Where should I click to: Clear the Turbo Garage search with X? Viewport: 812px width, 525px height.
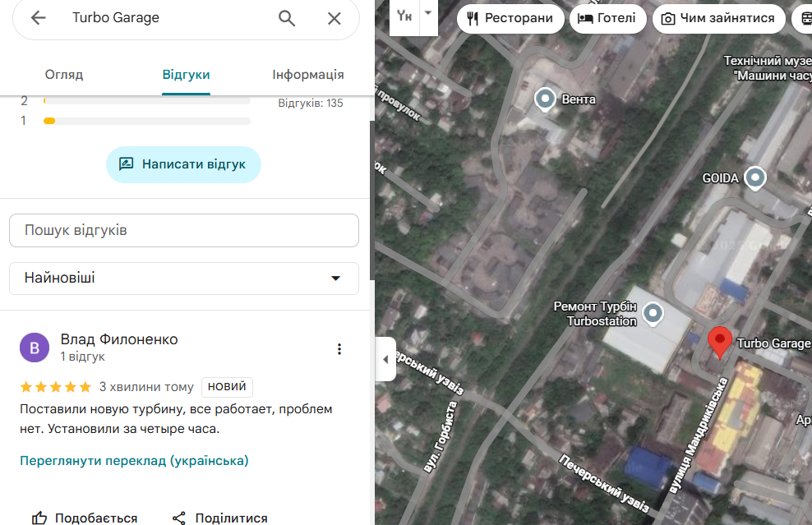334,19
